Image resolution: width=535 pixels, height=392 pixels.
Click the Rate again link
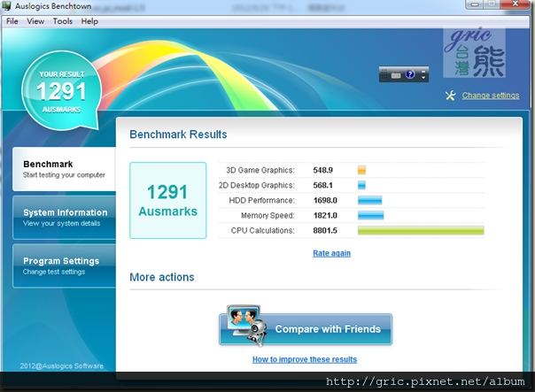pyautogui.click(x=331, y=253)
